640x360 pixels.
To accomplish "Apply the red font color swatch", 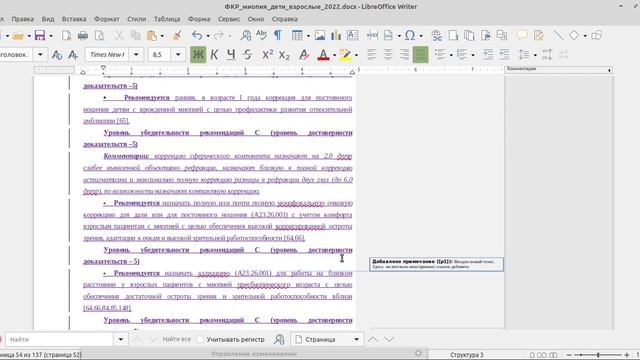I will [323, 54].
